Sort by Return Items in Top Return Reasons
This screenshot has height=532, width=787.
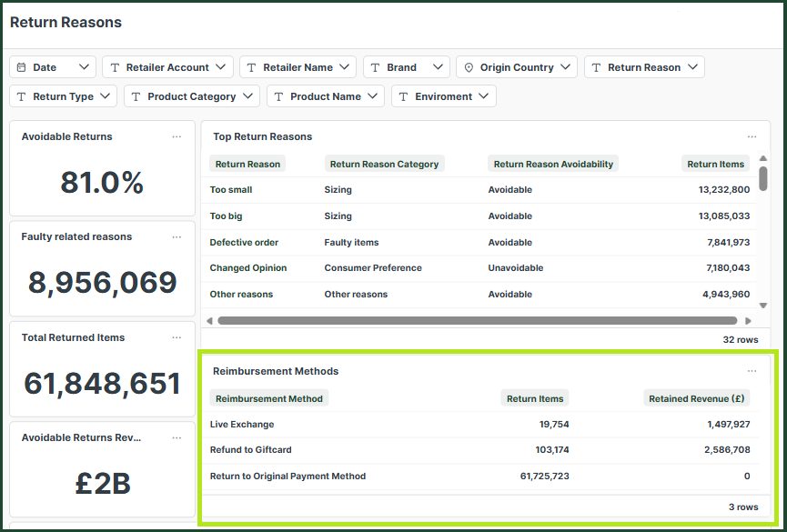click(715, 164)
